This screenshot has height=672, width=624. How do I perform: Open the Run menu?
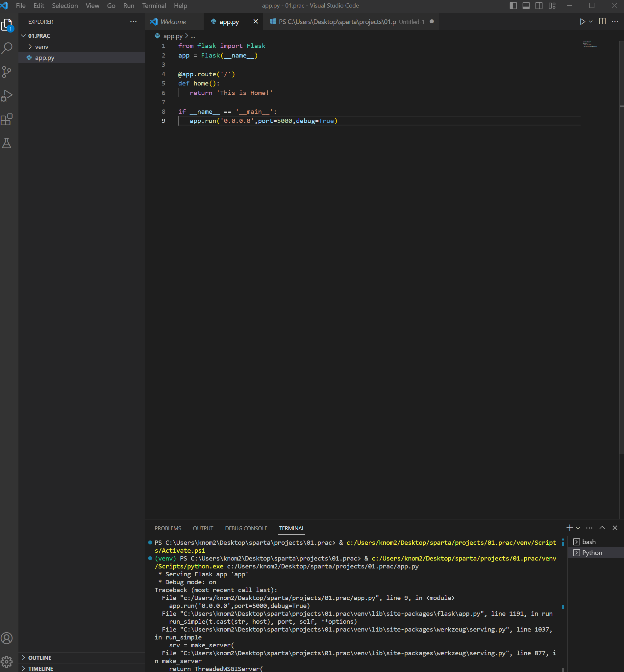[129, 6]
